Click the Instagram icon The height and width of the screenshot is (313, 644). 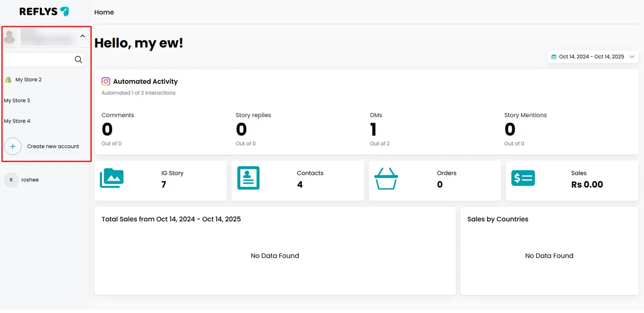coord(106,81)
